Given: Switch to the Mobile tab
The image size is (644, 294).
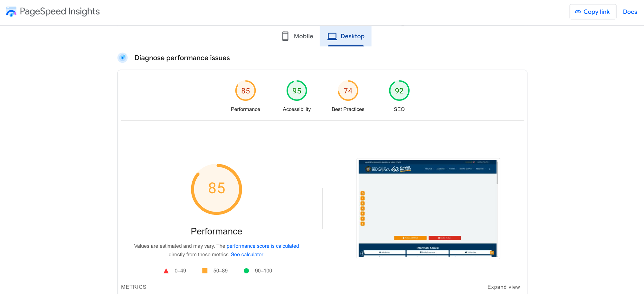Looking at the screenshot, I should [297, 36].
